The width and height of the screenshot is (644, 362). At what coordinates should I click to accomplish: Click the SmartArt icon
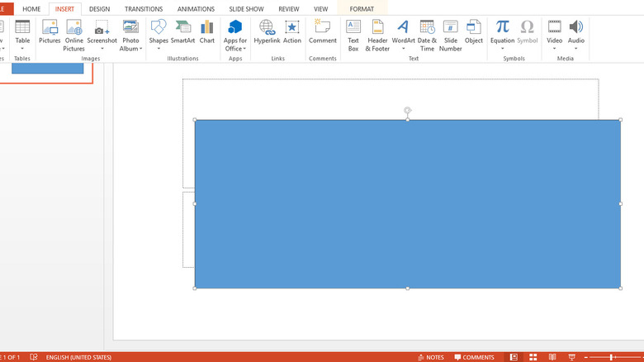pyautogui.click(x=182, y=32)
